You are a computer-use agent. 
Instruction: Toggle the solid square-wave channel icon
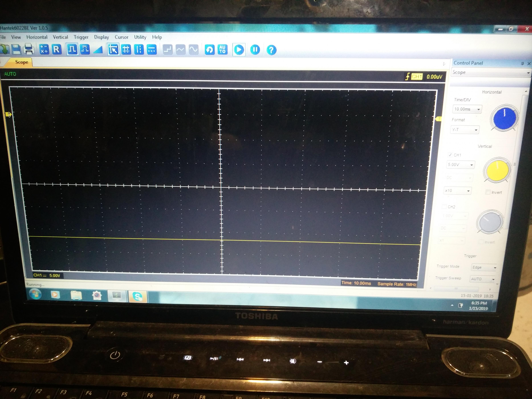coord(72,49)
